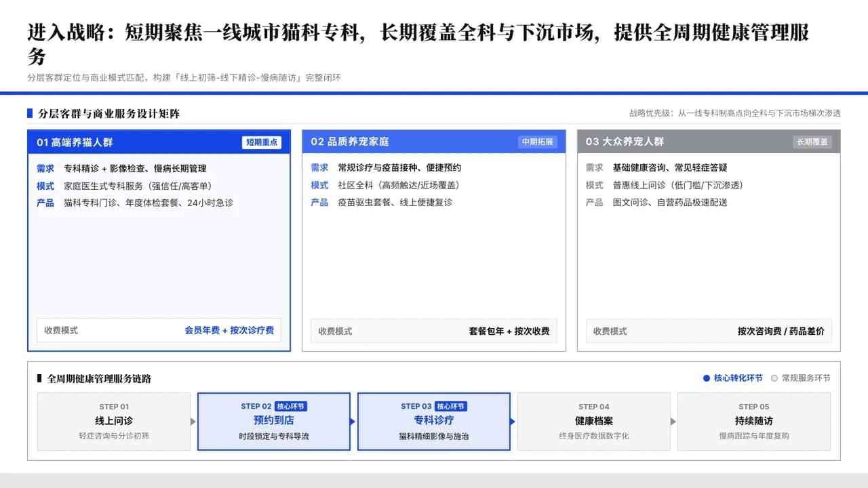Click the 按次咨询费 / 药品差价 text
Image resolution: width=868 pixels, height=488 pixels.
[x=781, y=331]
